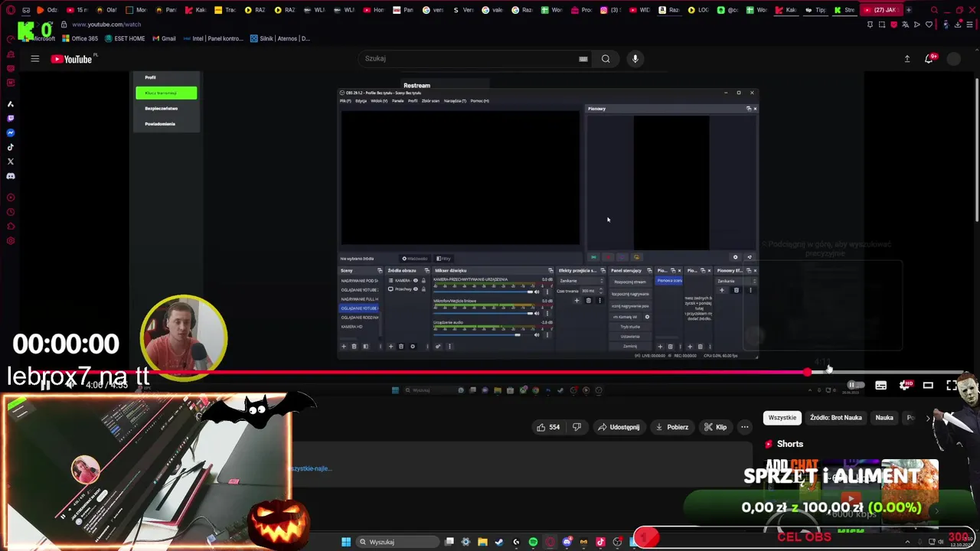Open the YouTube guide hamburger menu

34,59
